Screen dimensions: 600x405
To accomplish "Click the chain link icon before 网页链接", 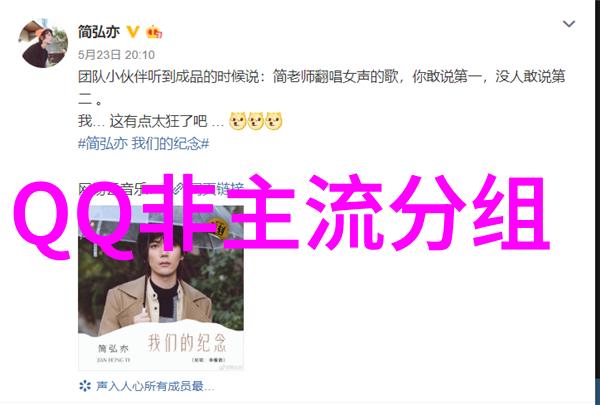I will click(178, 188).
